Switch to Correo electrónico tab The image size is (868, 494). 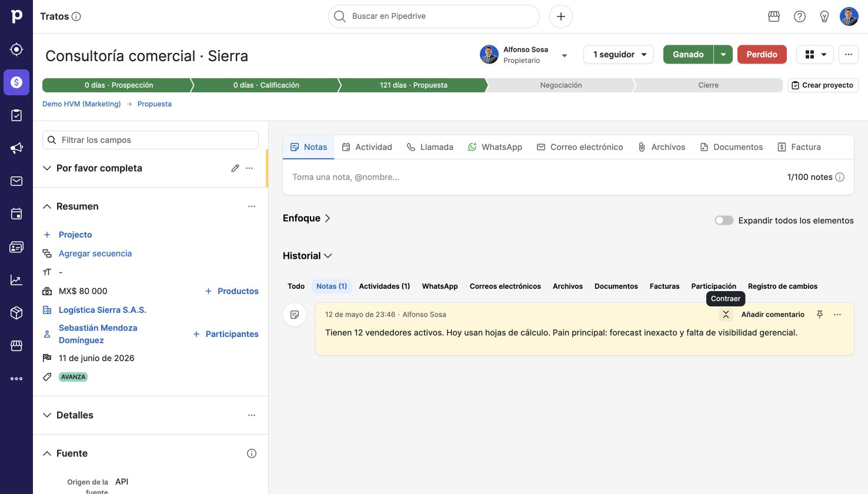click(x=580, y=147)
